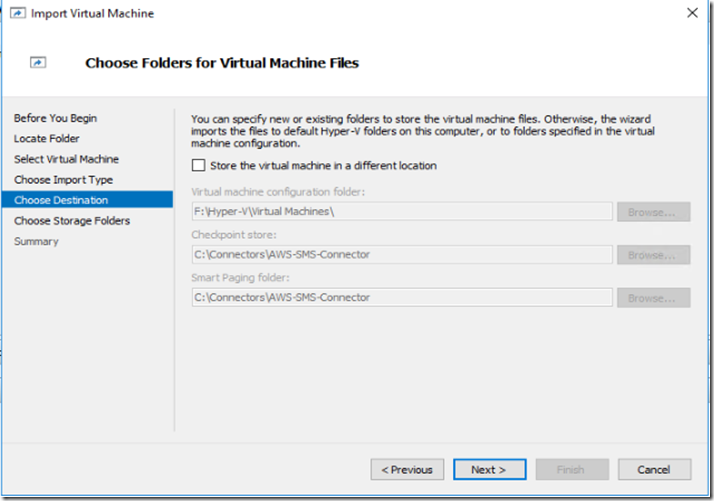Viewport: 714px width, 501px height.
Task: Enable Store the virtual machine in different location
Action: [199, 165]
